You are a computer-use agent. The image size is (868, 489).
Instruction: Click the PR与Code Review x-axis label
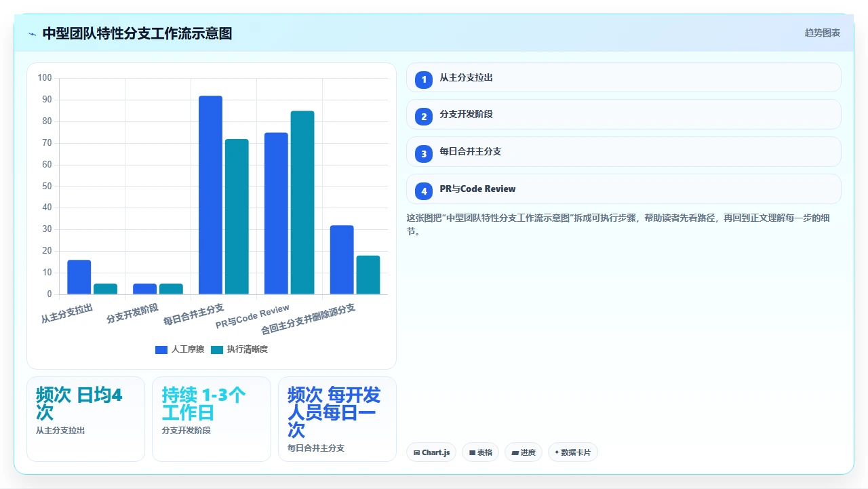(x=252, y=317)
